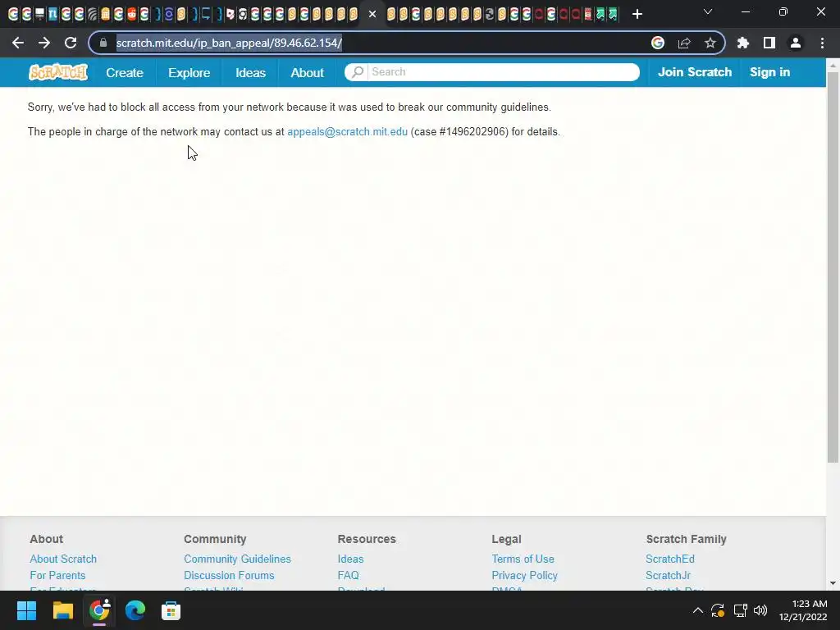840x630 pixels.
Task: Go forward in browser history
Action: tap(44, 43)
